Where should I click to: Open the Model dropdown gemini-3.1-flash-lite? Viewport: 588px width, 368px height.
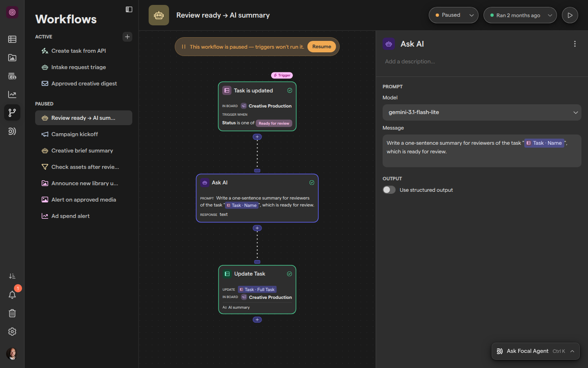pyautogui.click(x=482, y=112)
